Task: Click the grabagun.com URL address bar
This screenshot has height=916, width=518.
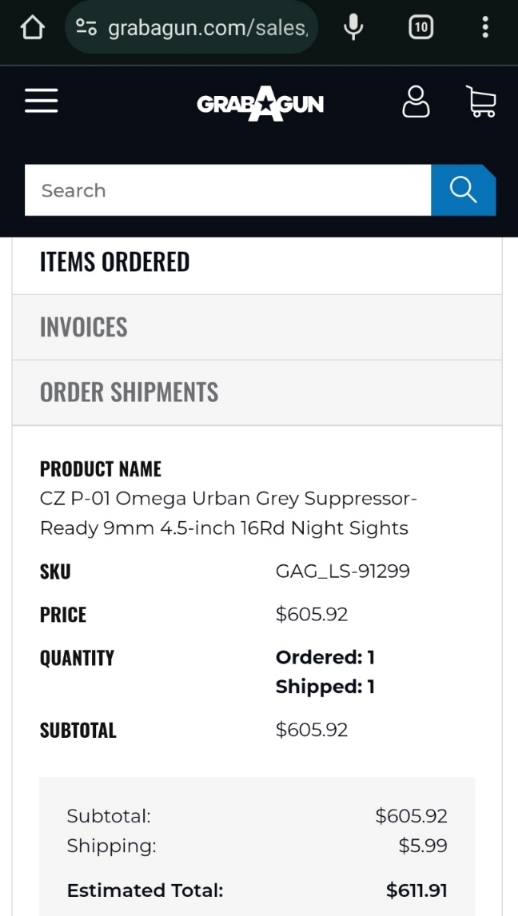Action: [x=192, y=27]
